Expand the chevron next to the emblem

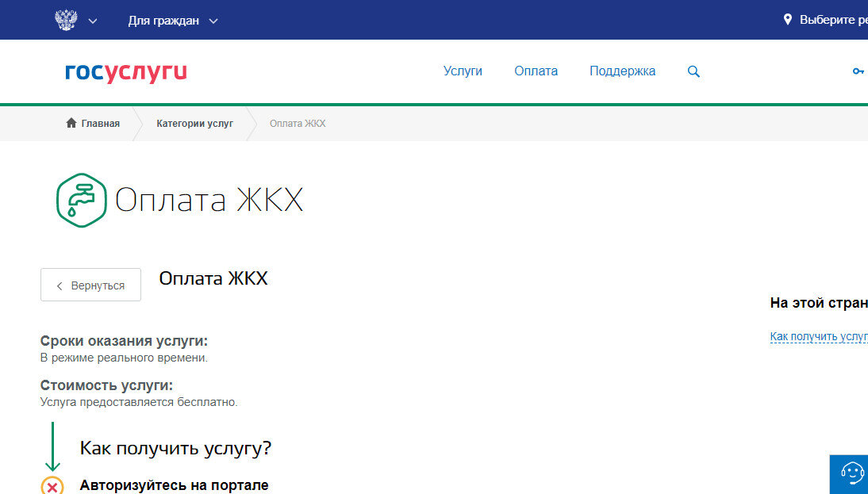(93, 21)
